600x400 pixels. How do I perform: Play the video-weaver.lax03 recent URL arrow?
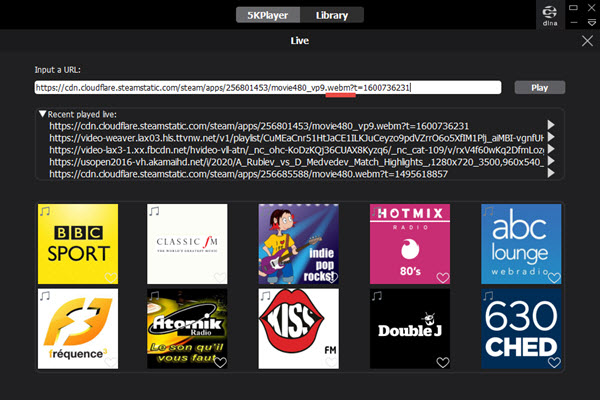(551, 137)
